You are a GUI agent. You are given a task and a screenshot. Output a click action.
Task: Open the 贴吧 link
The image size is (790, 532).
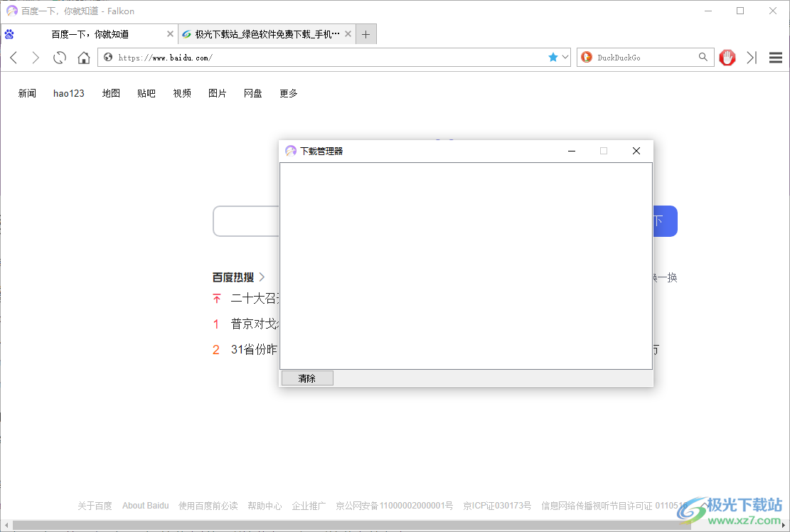pos(146,93)
